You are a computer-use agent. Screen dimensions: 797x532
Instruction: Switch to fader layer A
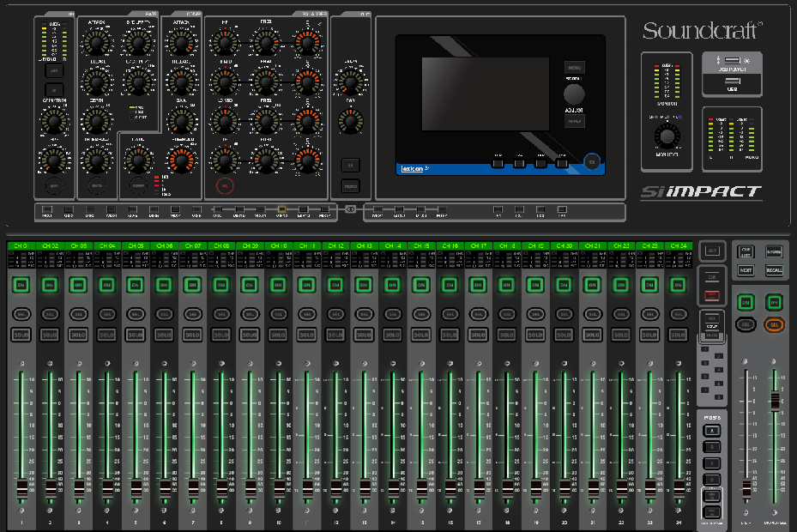tap(711, 431)
